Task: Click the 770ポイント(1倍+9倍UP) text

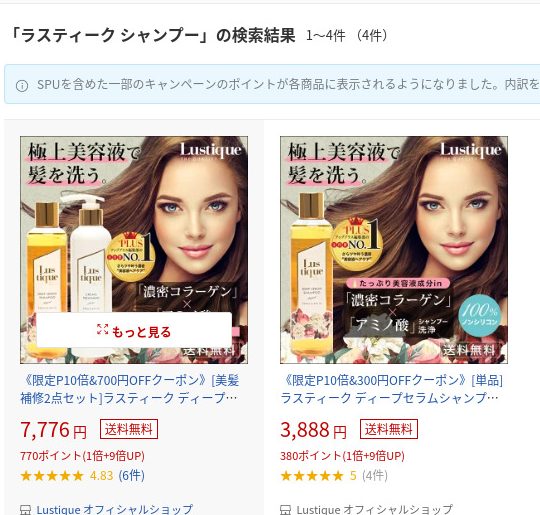Action: click(x=82, y=456)
